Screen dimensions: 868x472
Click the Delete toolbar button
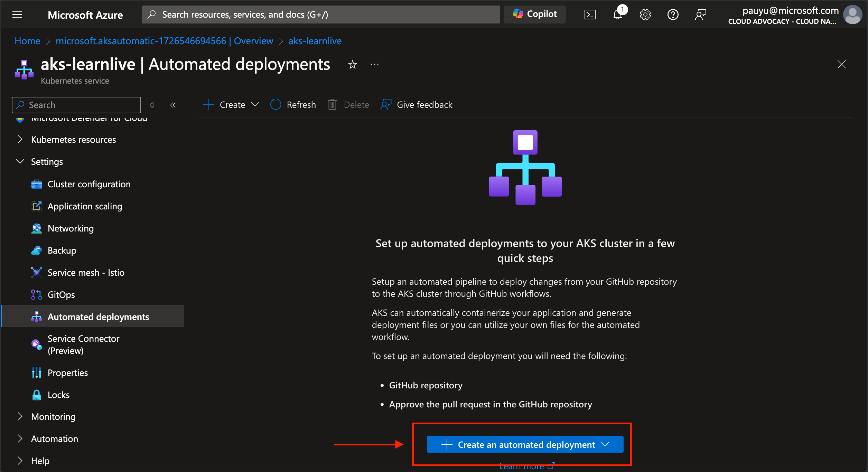[348, 105]
